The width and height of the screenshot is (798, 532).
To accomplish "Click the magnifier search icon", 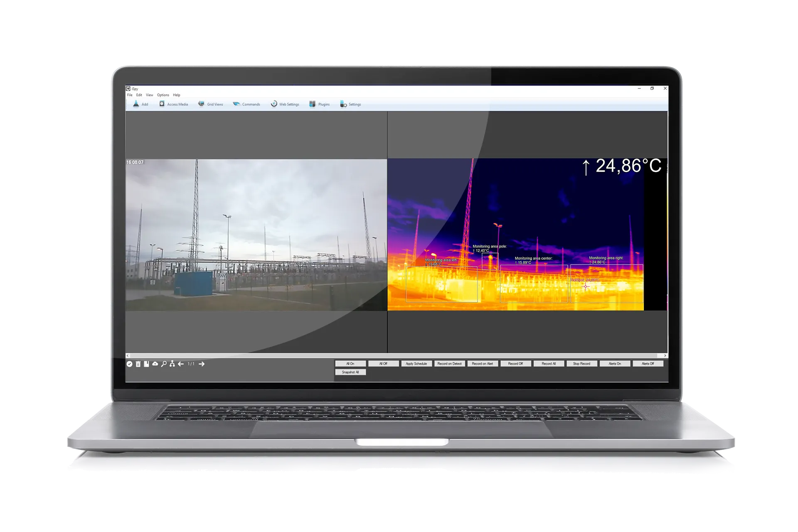I will [x=164, y=364].
